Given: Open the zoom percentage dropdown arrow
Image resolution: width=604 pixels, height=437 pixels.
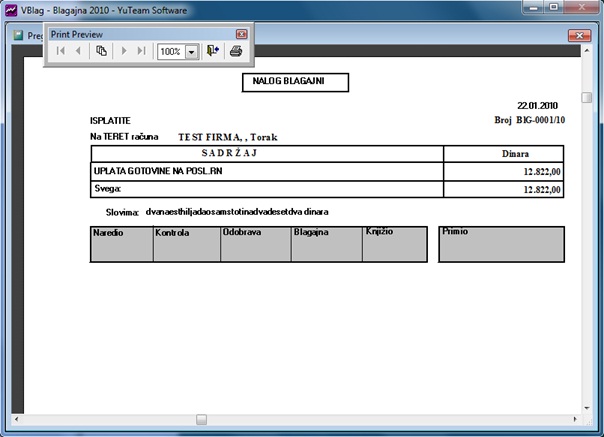Looking at the screenshot, I should click(191, 52).
